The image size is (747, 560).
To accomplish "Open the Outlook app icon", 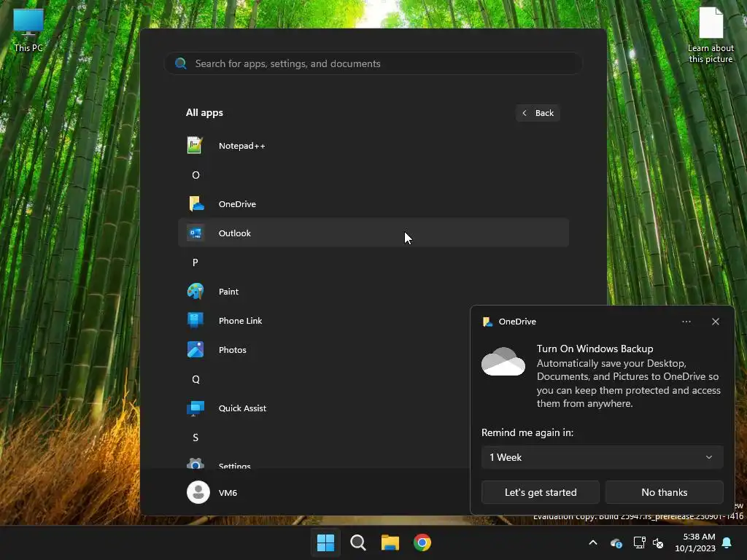I will point(196,233).
